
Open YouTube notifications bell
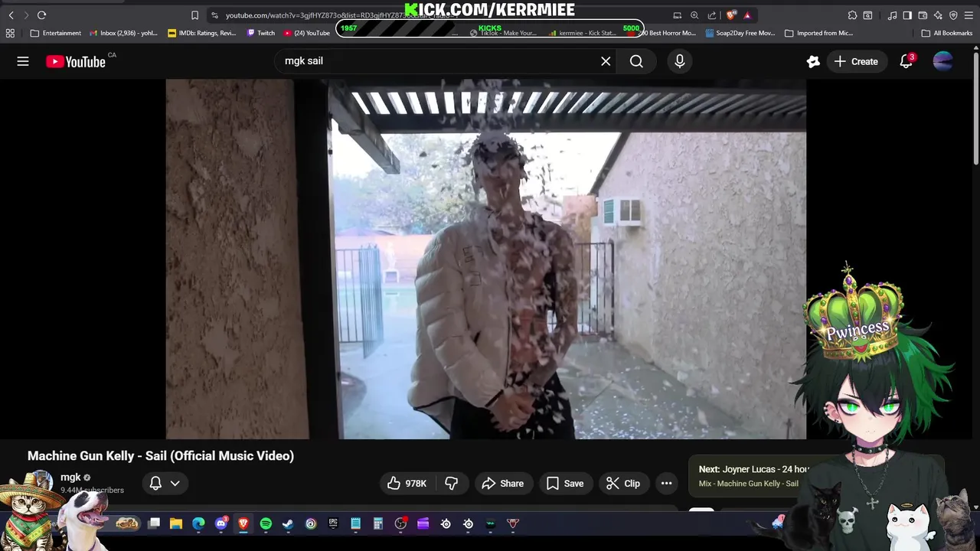click(906, 61)
